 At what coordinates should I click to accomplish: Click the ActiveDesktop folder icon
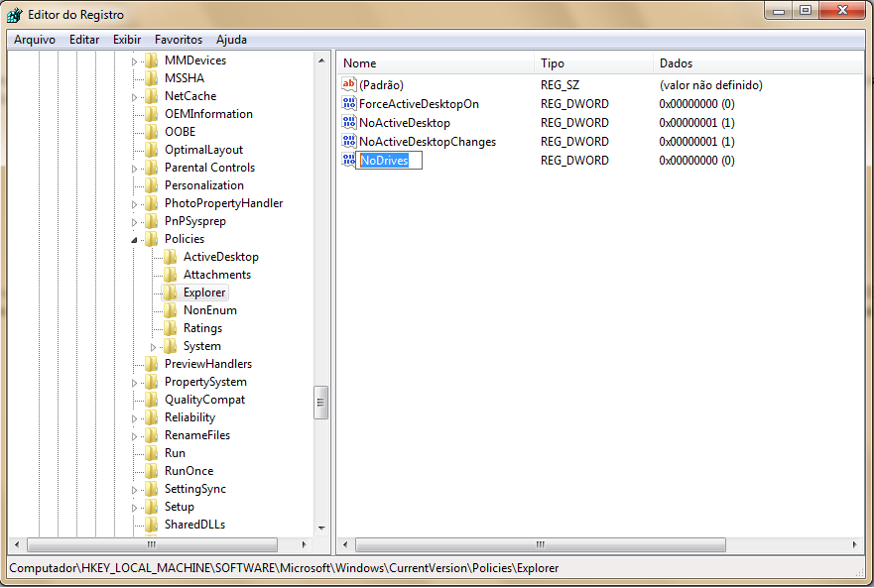point(170,257)
